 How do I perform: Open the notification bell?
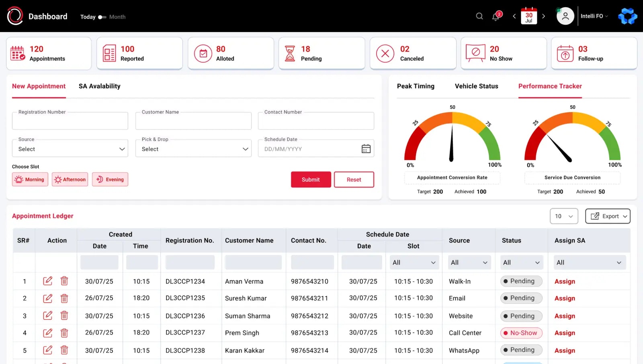click(x=496, y=16)
